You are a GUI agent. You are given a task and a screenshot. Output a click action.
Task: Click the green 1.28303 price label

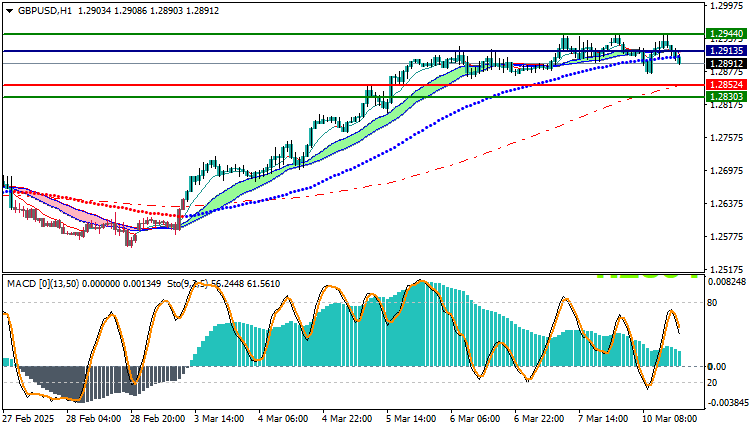726,97
